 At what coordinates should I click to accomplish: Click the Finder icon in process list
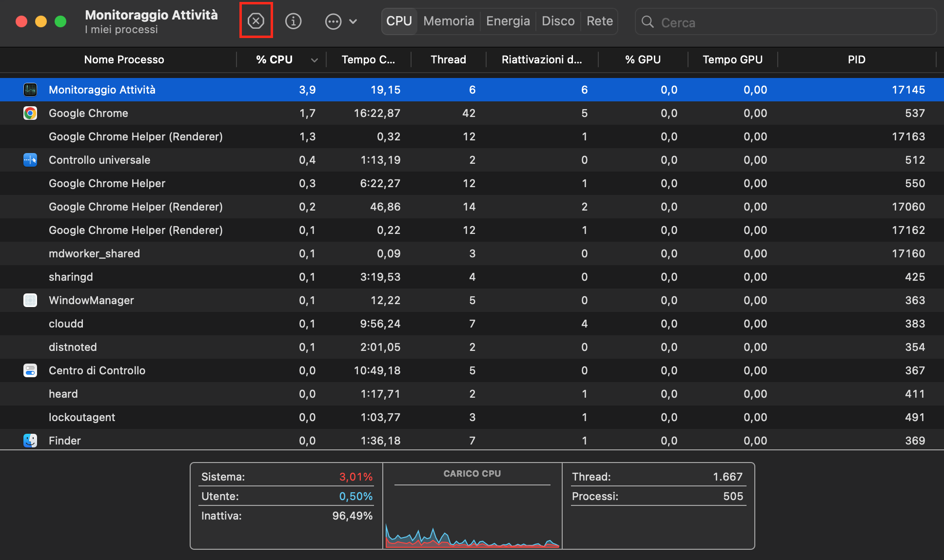[x=30, y=441]
